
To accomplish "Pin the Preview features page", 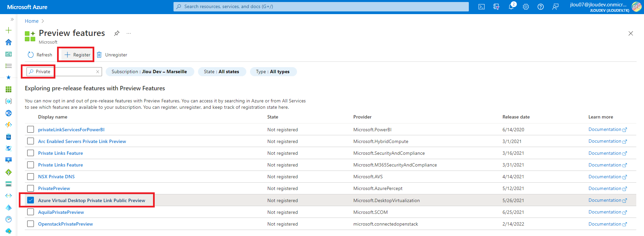I will pos(116,33).
